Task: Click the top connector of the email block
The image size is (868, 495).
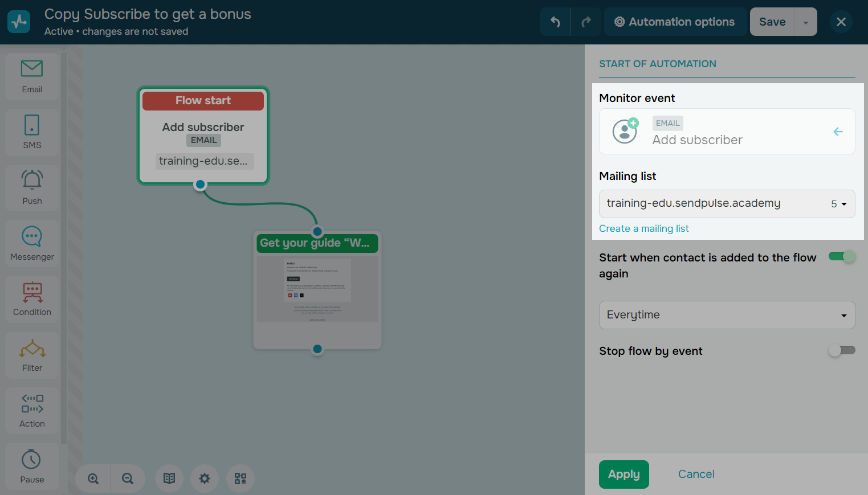Action: (x=317, y=231)
